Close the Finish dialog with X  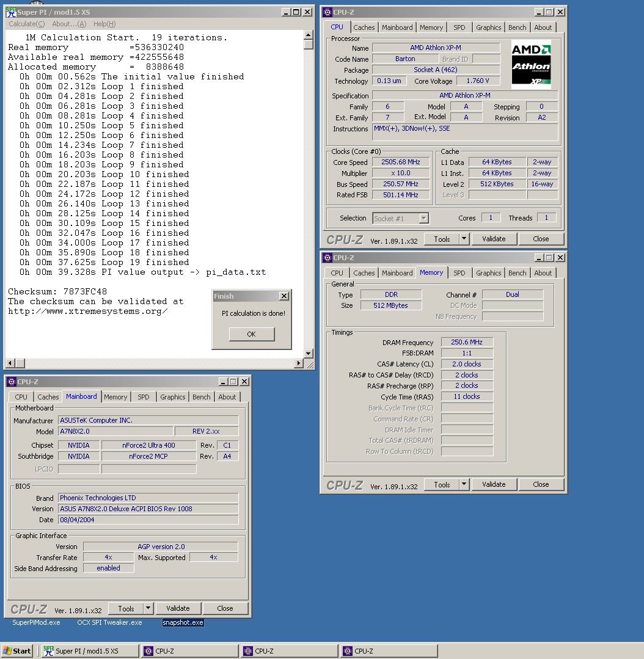click(284, 296)
